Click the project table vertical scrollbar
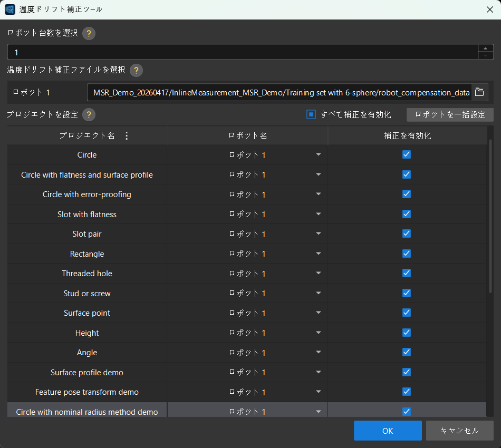 (x=490, y=216)
